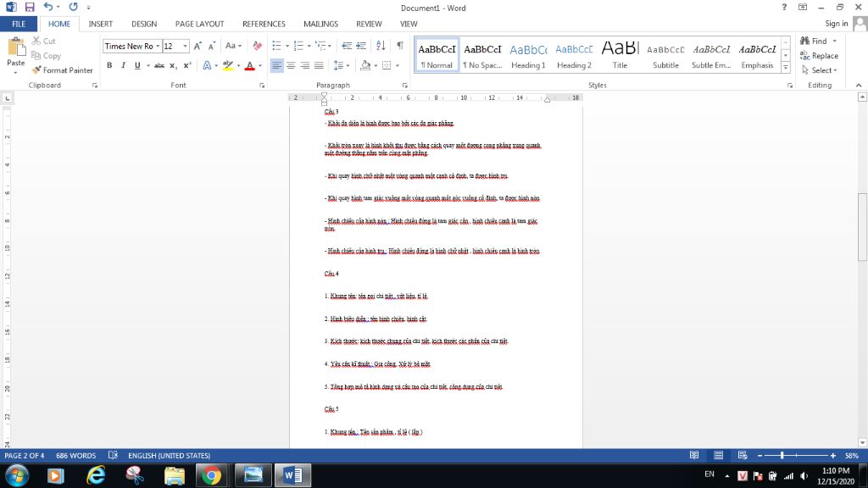
Task: Open the Paragraph dialog launcher
Action: pos(404,86)
